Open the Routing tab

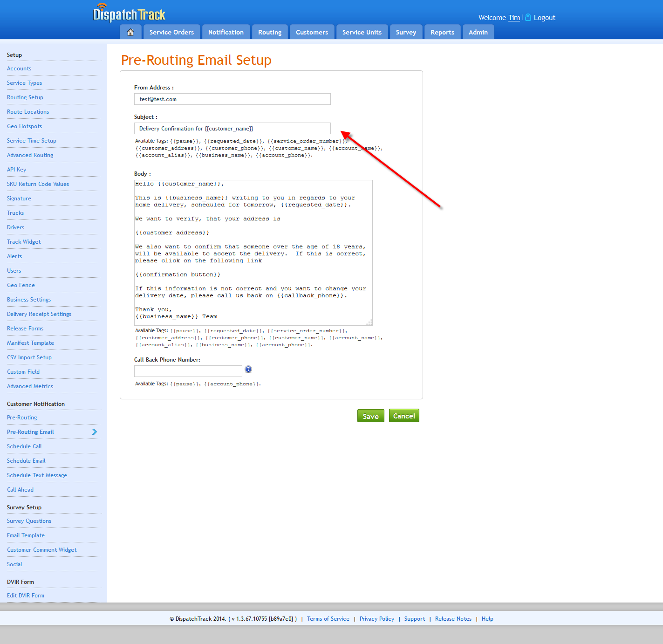point(269,32)
